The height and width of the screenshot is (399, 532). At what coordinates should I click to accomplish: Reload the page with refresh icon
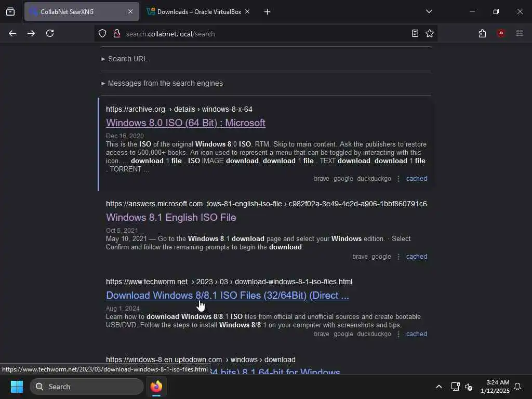(x=50, y=34)
